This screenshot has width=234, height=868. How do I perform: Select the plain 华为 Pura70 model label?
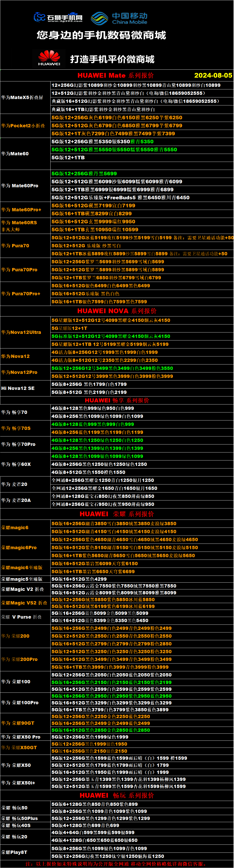click(15, 246)
